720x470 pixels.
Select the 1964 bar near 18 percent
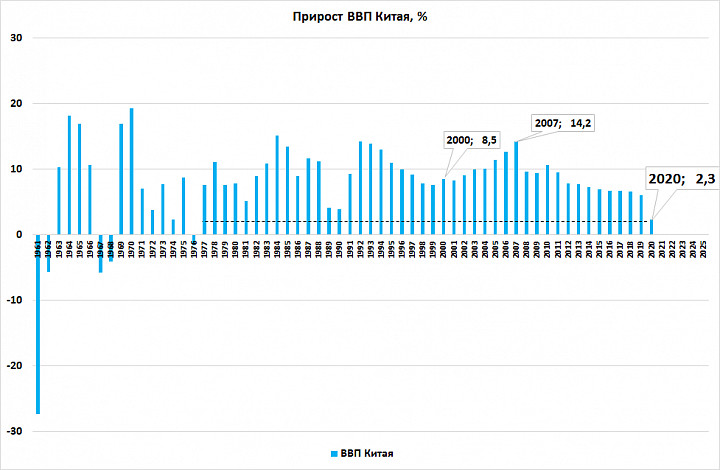[69, 175]
